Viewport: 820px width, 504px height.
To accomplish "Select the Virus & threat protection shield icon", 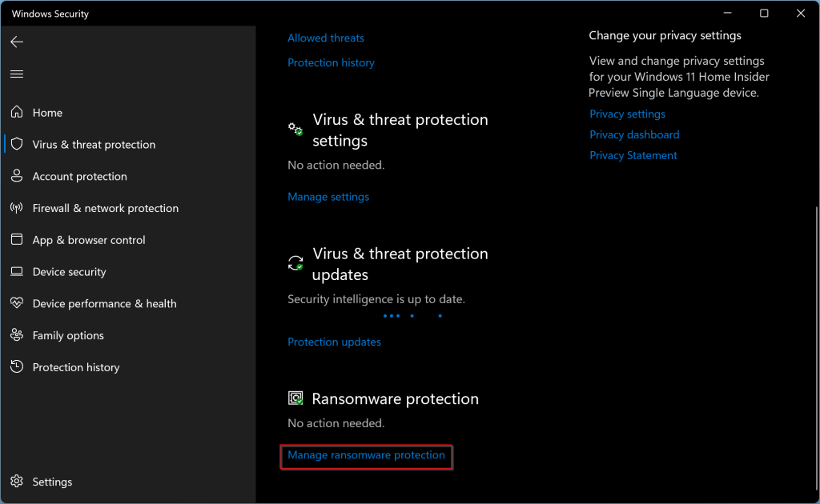I will click(17, 144).
